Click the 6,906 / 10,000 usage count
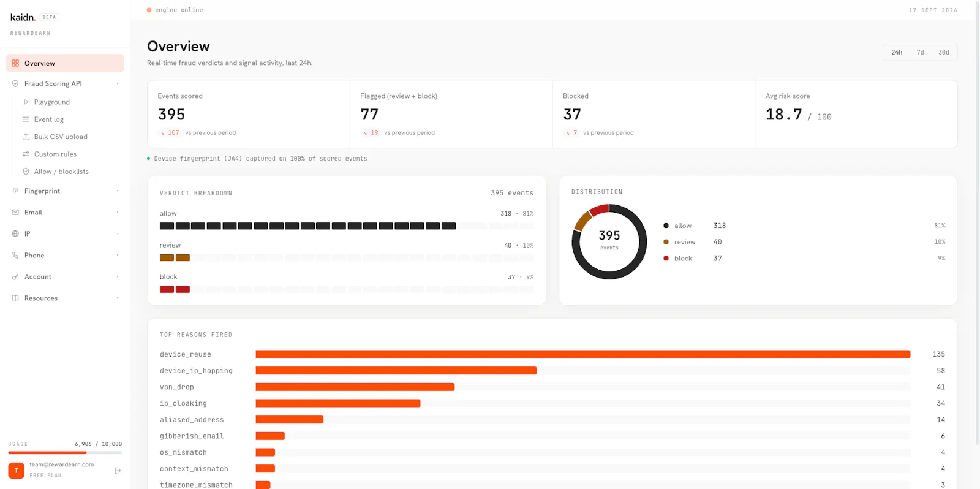Viewport: 980px width, 489px height. pos(98,444)
